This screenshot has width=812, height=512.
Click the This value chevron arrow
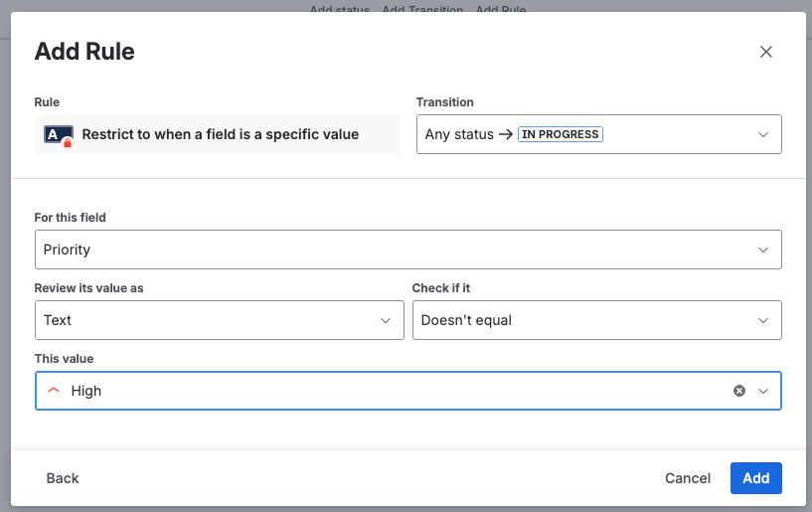[763, 391]
